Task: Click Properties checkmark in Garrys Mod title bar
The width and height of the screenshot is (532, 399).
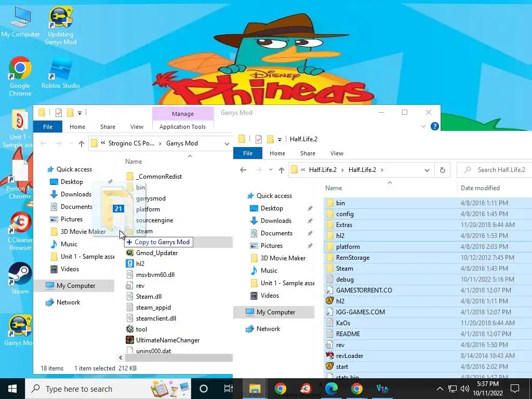Action: pos(59,112)
